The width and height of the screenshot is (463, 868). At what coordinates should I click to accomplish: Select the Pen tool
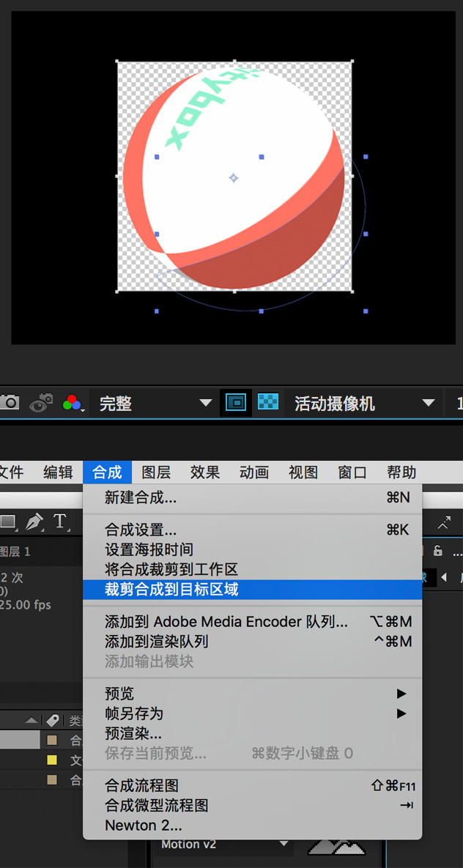34,522
